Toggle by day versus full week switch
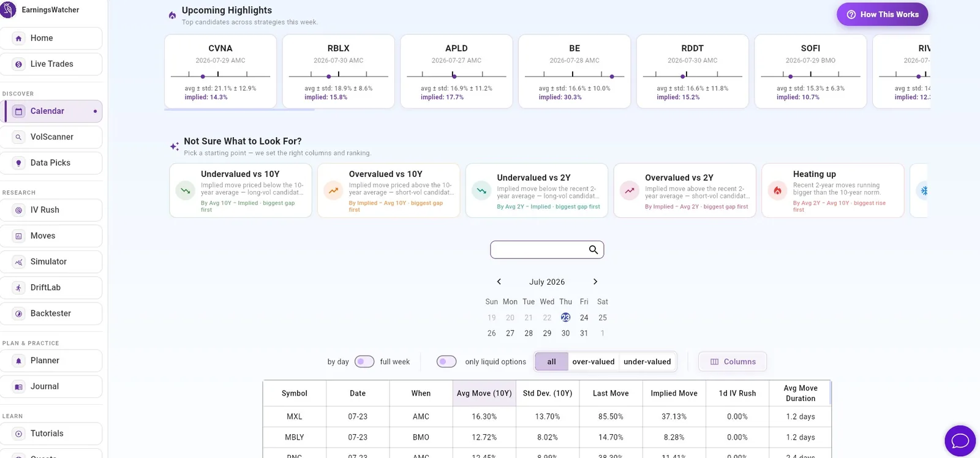Viewport: 980px width, 458px height. (364, 361)
